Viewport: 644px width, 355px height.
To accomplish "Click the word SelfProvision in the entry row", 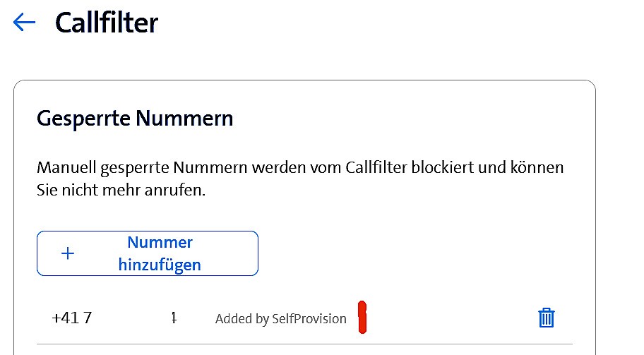I will (309, 318).
